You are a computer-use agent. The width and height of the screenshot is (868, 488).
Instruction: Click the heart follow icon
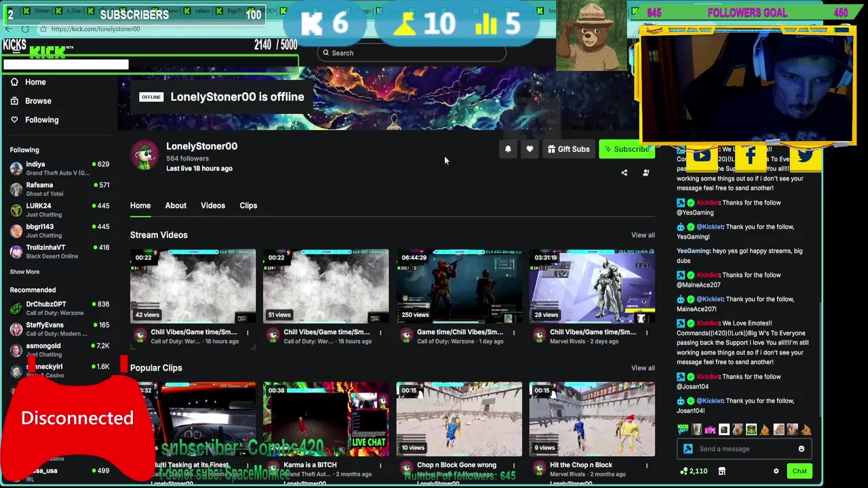click(x=530, y=149)
